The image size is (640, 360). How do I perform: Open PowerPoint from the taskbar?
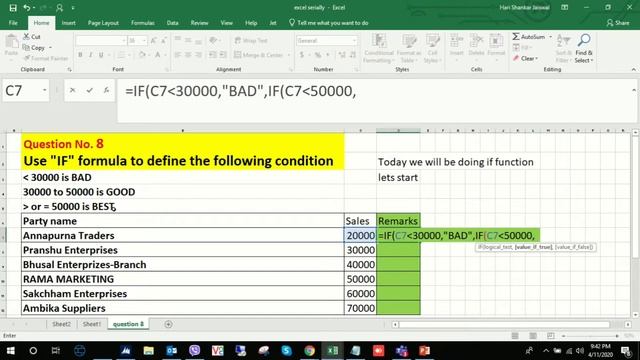click(424, 351)
